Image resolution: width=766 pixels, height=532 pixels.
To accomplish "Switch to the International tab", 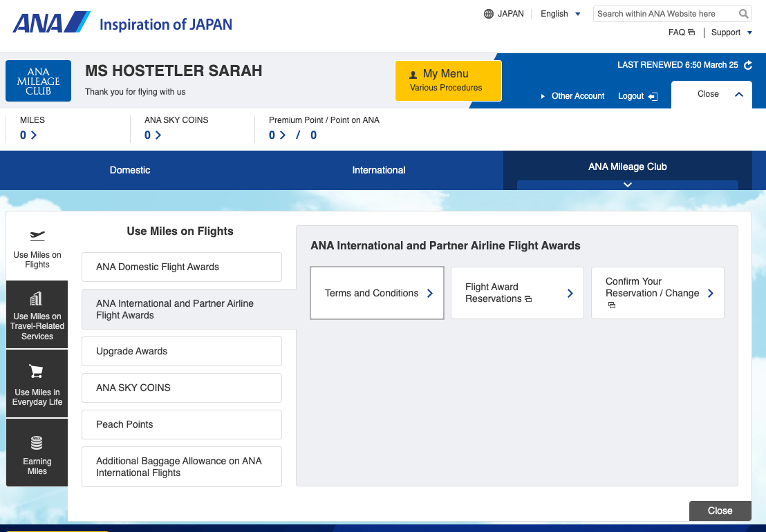I will [379, 170].
